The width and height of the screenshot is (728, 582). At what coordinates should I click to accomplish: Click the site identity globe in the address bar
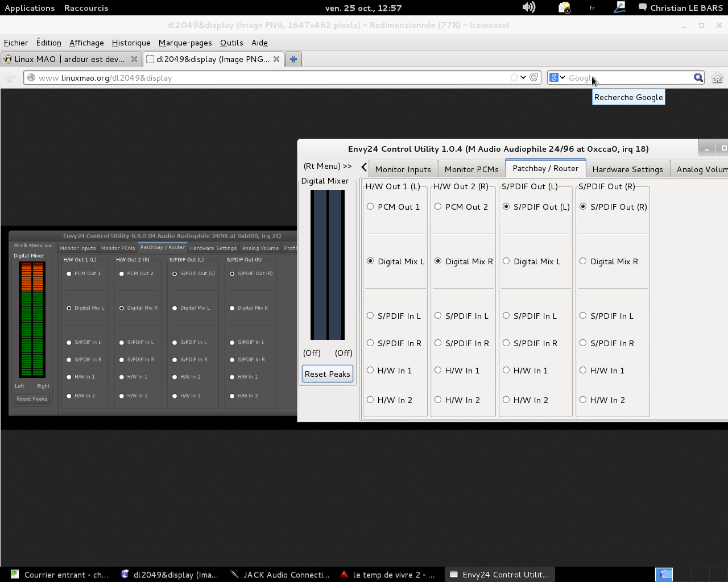[31, 78]
